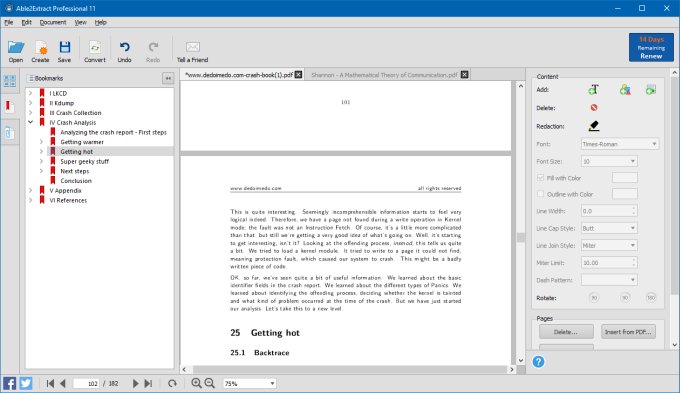Zoom out with the magnifier minus icon

[x=209, y=383]
